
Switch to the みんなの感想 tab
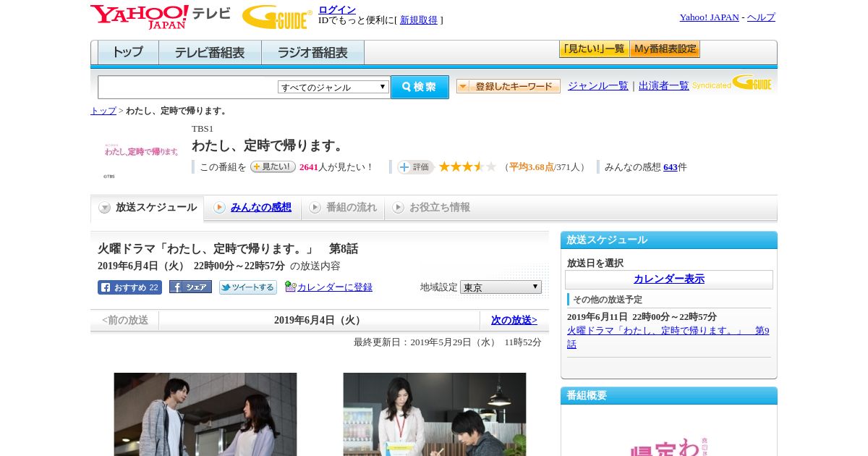click(x=252, y=208)
